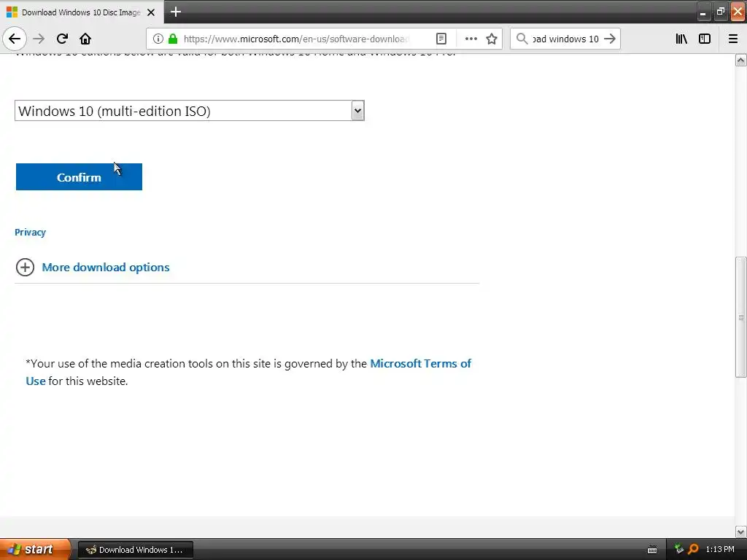Click the scrollbar up arrow
Viewport: 747px width, 560px height.
click(x=741, y=60)
